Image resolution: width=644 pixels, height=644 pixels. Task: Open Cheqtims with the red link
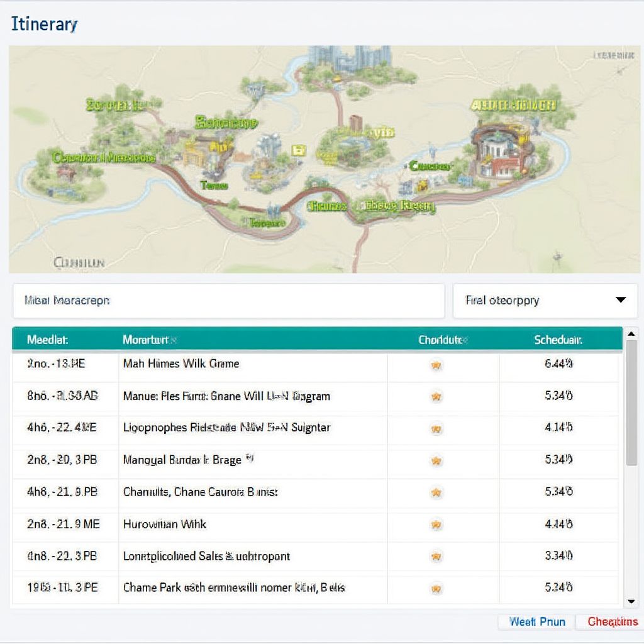(x=613, y=621)
